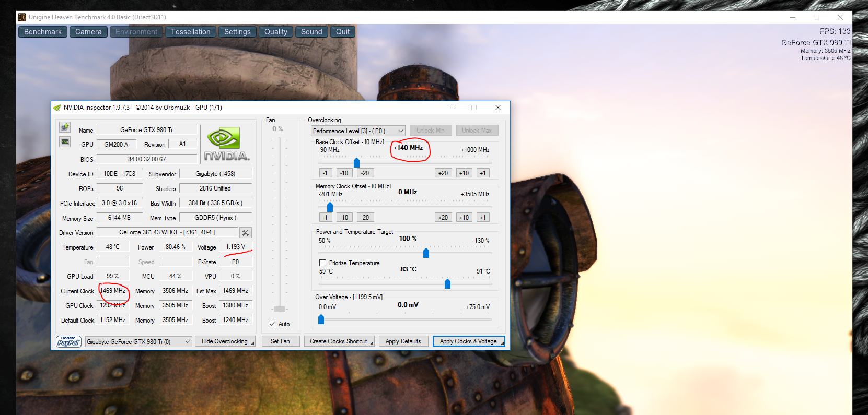
Task: Toggle the Auto fan checkbox
Action: click(272, 324)
